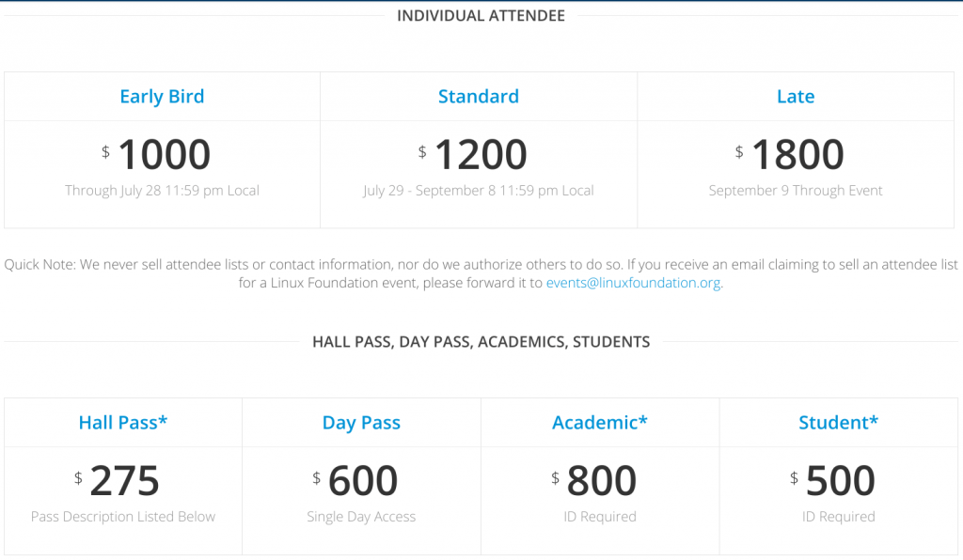Select the $600 Day Pass price
Image resolution: width=963 pixels, height=560 pixels.
click(363, 481)
